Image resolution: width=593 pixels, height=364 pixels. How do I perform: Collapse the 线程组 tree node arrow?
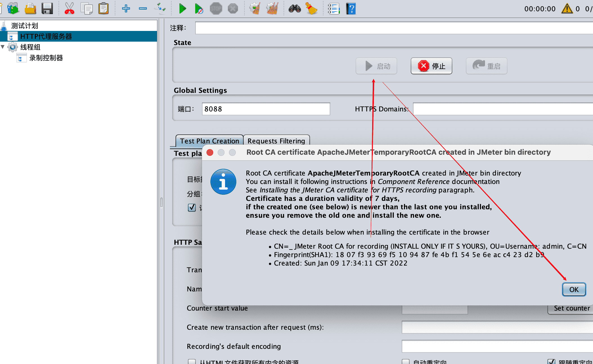3,47
